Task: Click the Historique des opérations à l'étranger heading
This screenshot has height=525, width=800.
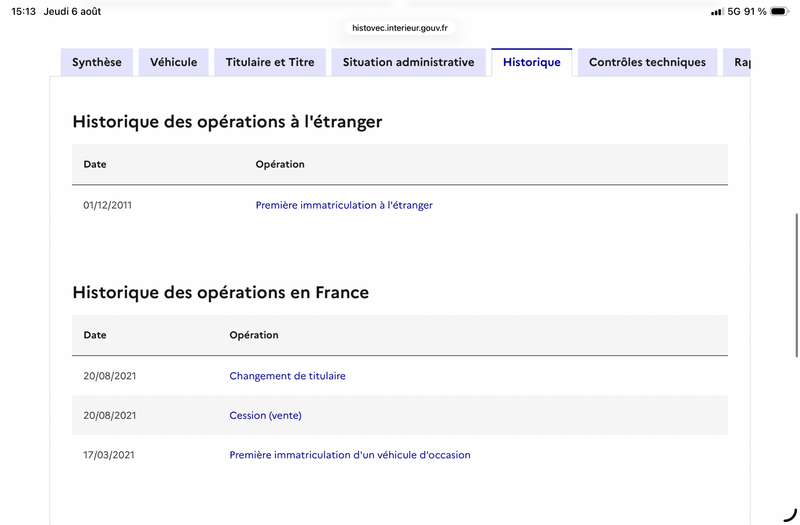Action: point(228,122)
